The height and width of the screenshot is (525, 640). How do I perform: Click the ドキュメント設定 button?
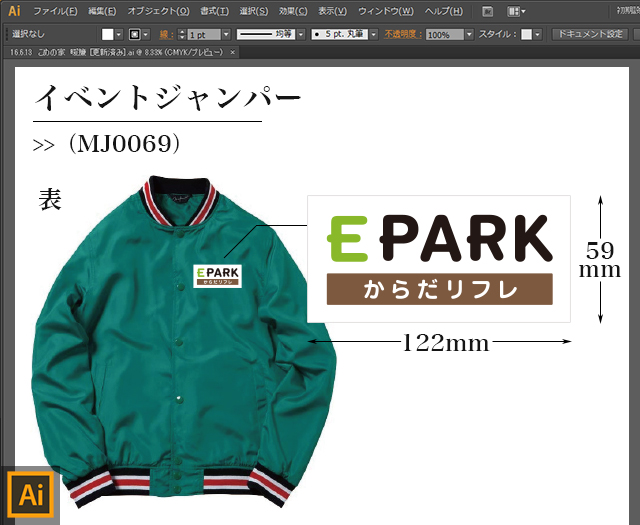point(590,34)
